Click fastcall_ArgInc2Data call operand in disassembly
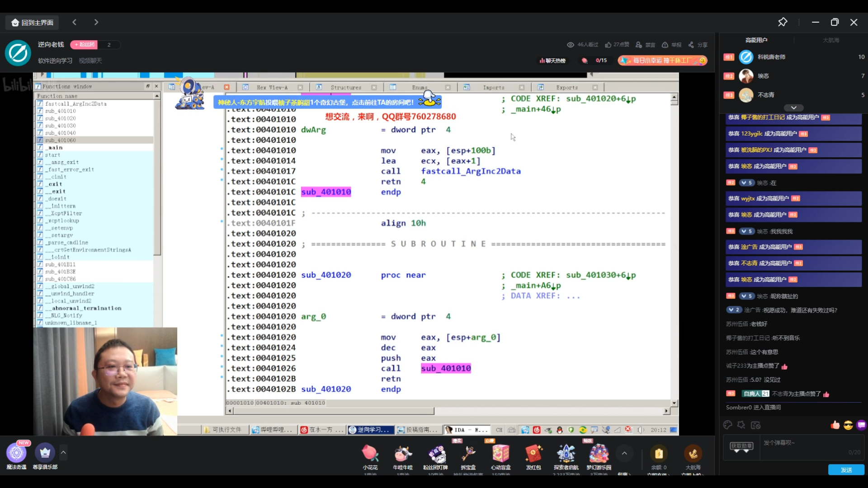Image resolution: width=868 pixels, height=488 pixels. point(471,171)
